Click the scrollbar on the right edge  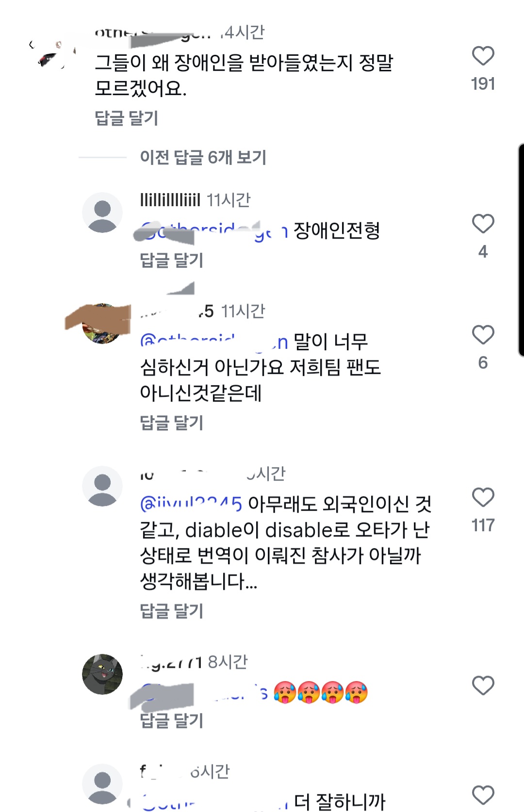pos(521,250)
